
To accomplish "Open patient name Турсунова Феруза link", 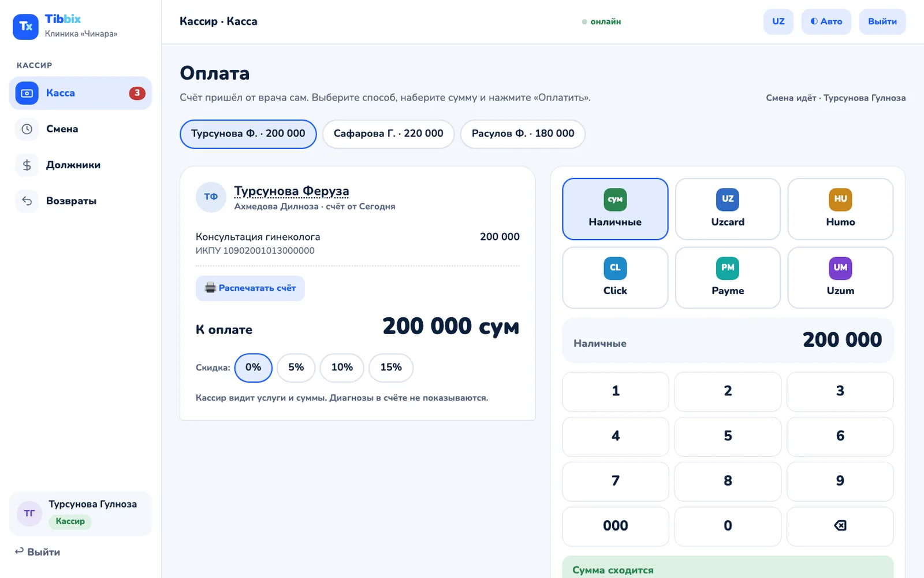I will 291,191.
